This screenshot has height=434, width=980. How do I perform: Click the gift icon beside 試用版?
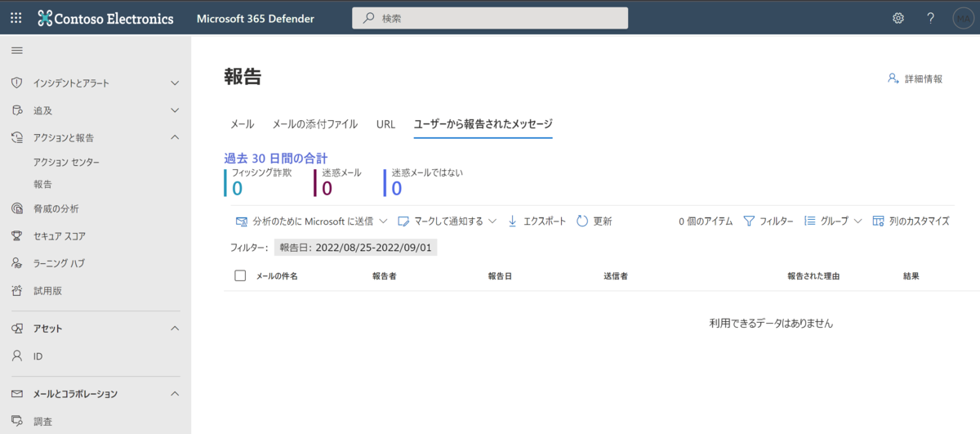click(16, 290)
